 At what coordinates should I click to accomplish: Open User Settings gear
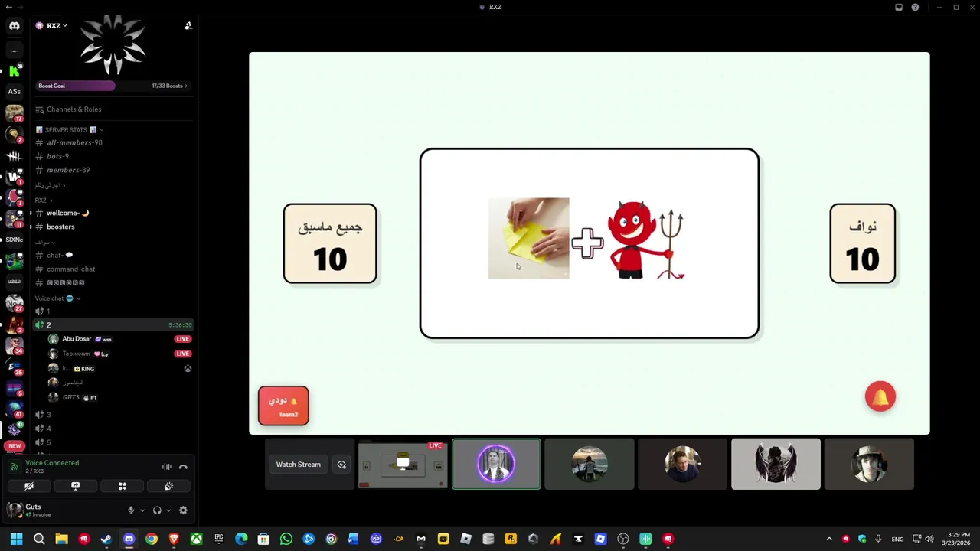click(x=183, y=510)
